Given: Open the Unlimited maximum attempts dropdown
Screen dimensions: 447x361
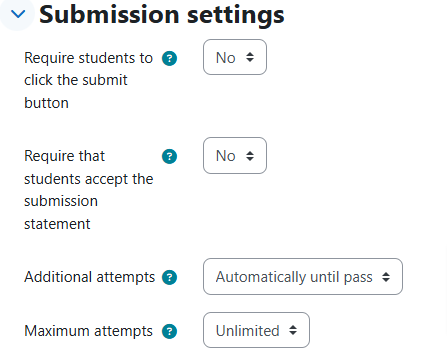Looking at the screenshot, I should coord(256,330).
